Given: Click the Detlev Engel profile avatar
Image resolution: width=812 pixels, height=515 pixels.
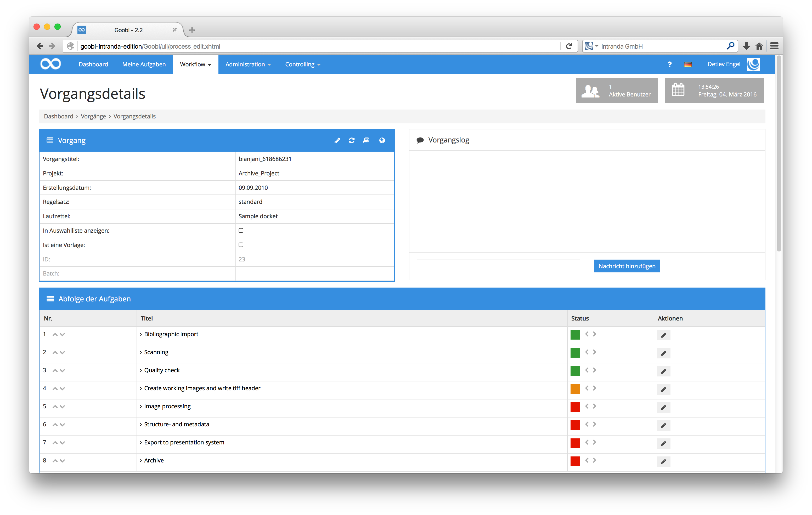Looking at the screenshot, I should 753,64.
